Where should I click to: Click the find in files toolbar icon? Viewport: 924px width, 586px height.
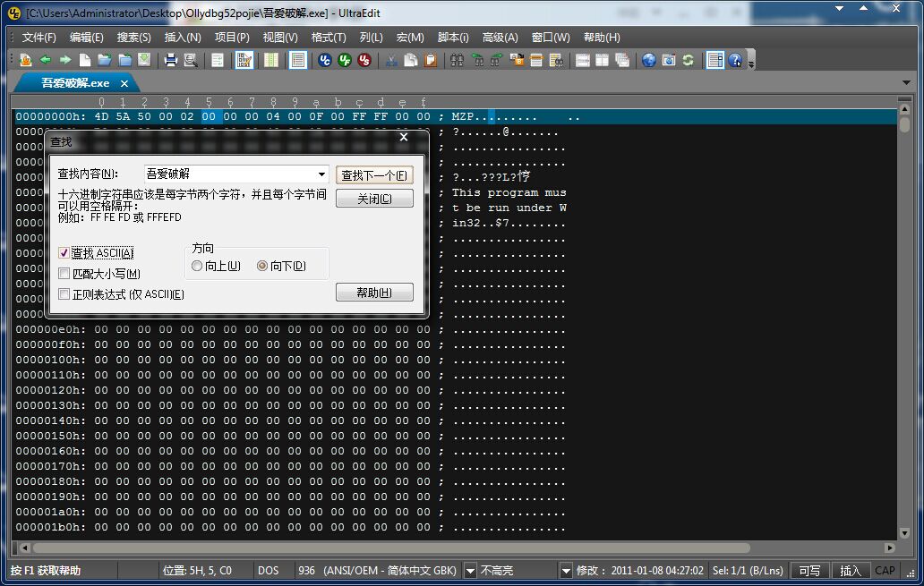(x=556, y=60)
